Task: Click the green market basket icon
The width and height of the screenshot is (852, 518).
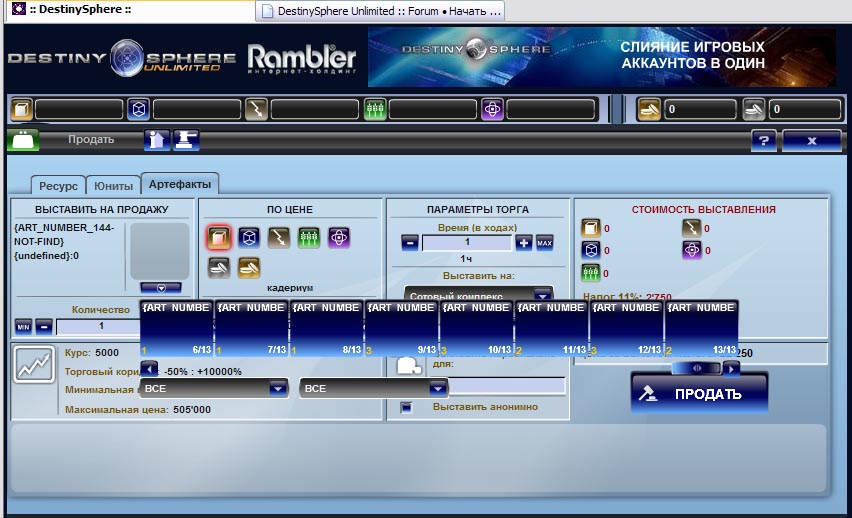Action: 23,140
